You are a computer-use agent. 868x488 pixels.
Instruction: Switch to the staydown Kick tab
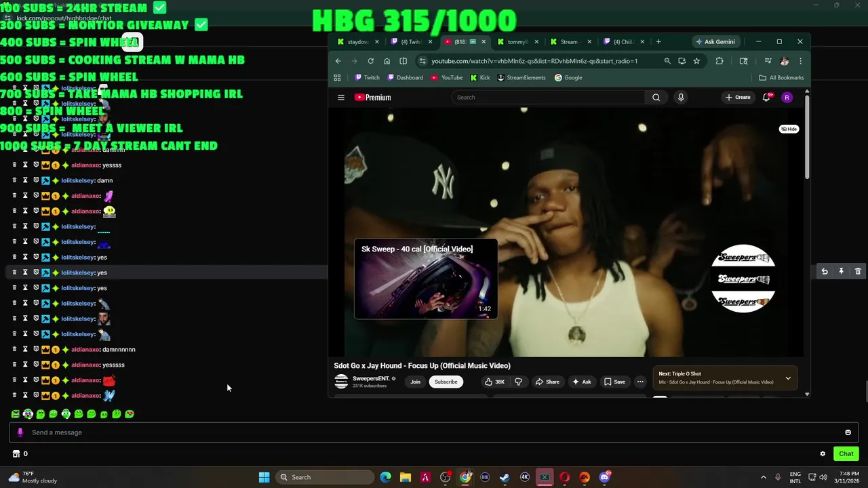[358, 42]
